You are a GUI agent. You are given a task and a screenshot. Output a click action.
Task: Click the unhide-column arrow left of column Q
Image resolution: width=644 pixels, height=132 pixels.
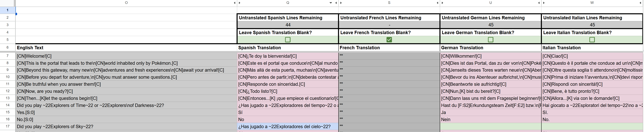click(239, 3)
